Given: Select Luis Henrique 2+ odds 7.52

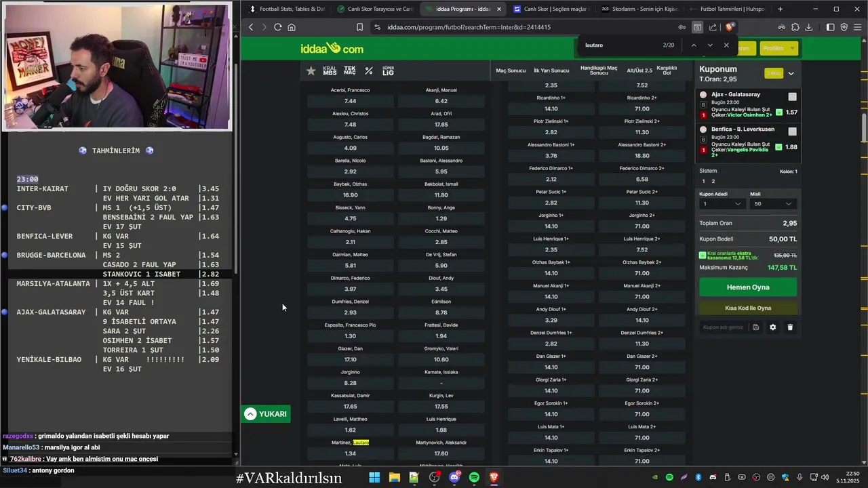Looking at the screenshot, I should point(642,250).
